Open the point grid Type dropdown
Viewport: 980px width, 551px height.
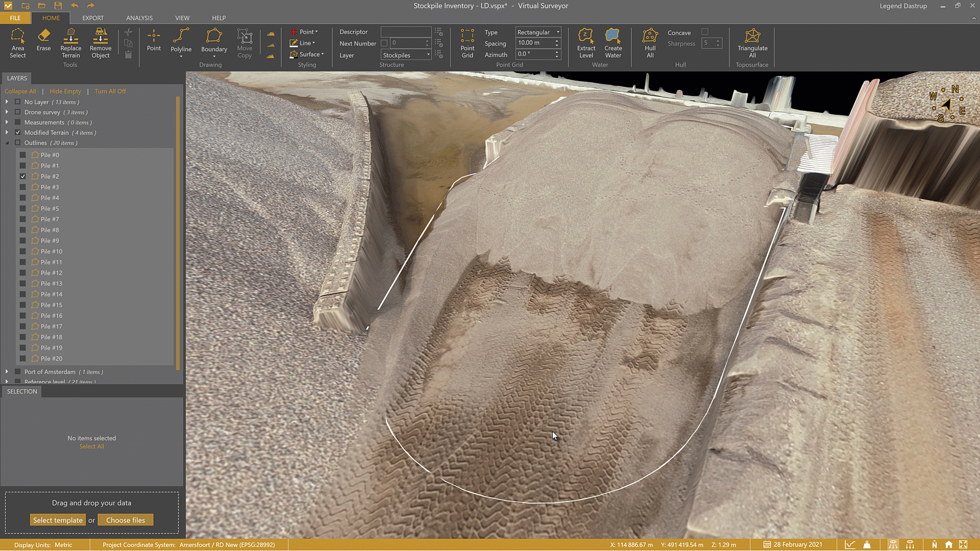click(538, 32)
